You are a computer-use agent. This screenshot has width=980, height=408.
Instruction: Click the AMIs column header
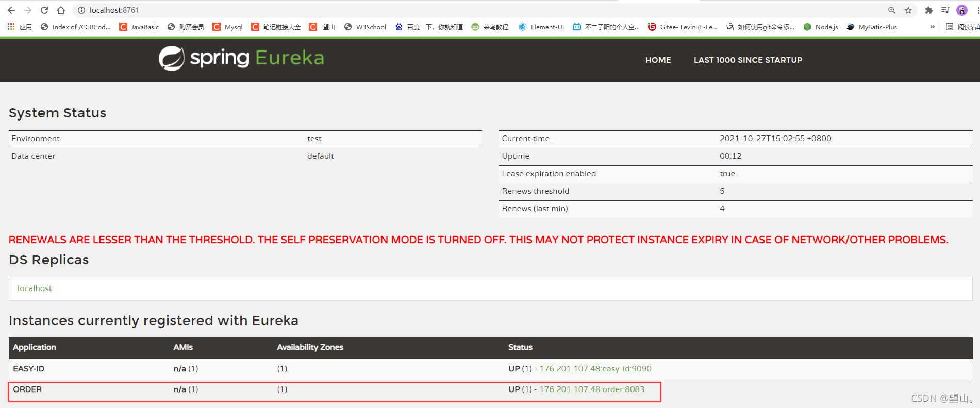point(183,347)
